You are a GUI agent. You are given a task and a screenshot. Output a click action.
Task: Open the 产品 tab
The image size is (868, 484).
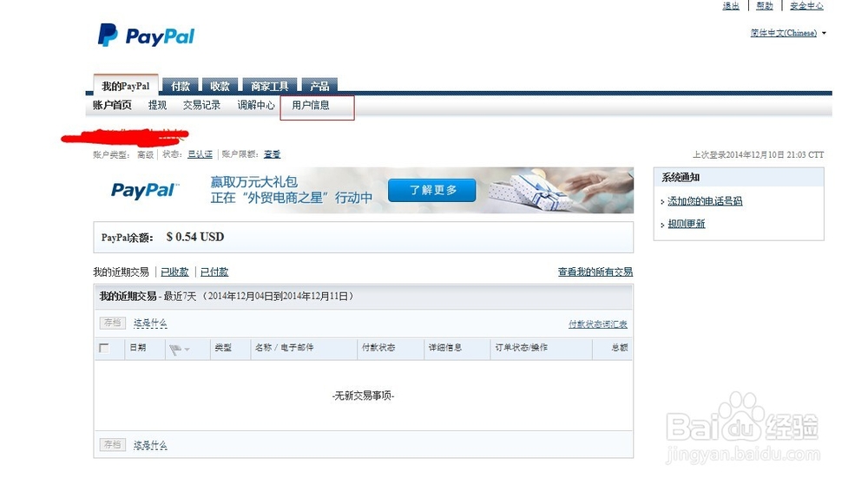click(x=319, y=86)
